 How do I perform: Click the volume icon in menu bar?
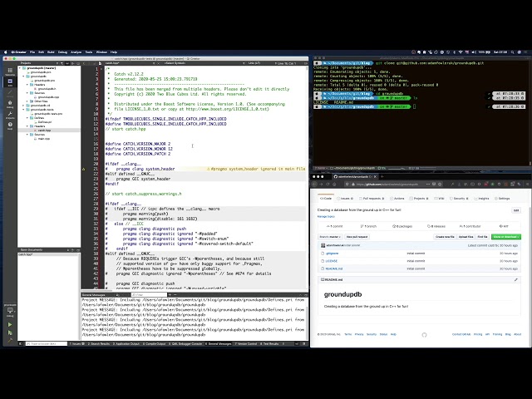[474, 52]
